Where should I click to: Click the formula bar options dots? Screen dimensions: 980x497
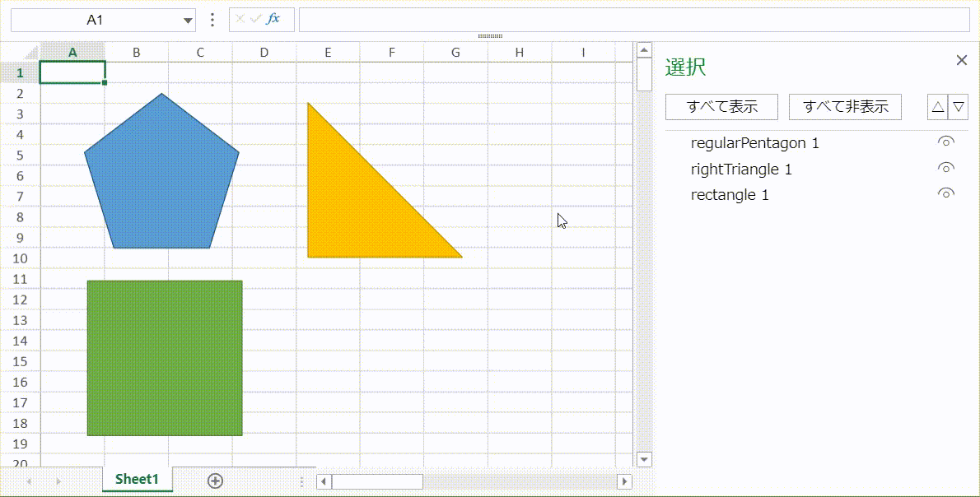coord(212,20)
